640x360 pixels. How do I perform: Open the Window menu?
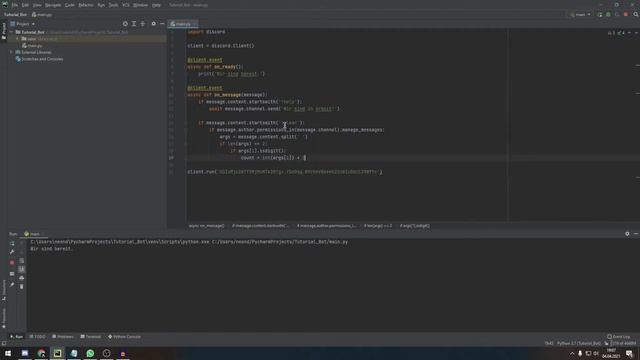point(140,5)
